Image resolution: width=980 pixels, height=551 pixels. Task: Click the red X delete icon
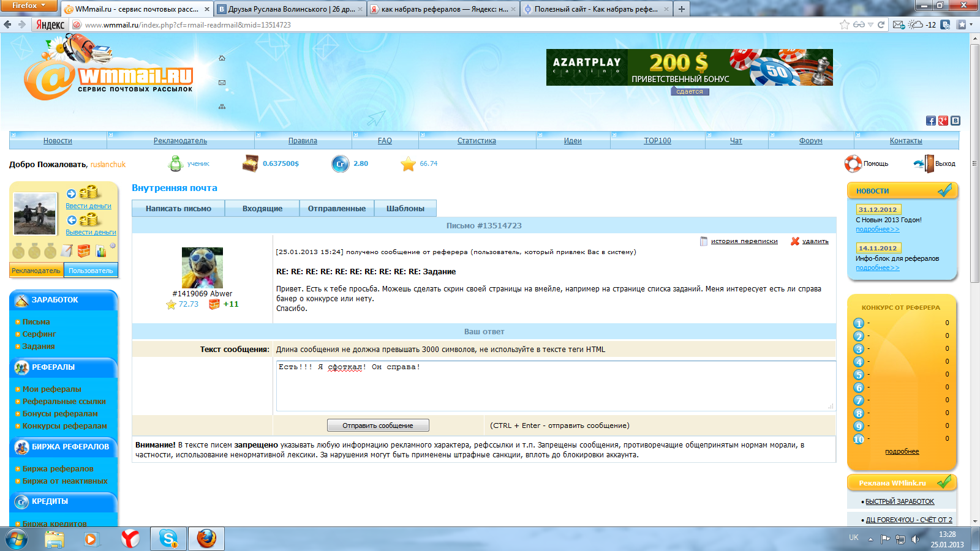pyautogui.click(x=795, y=241)
